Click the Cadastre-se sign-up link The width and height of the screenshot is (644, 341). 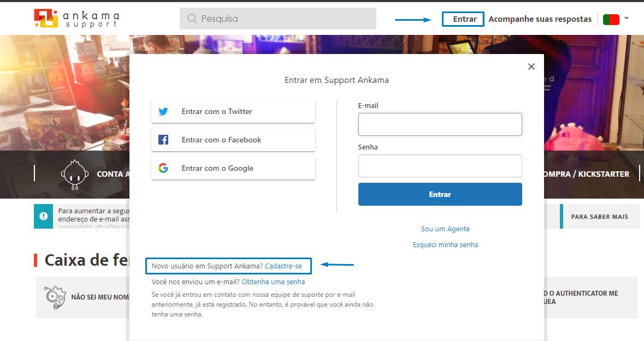283,266
